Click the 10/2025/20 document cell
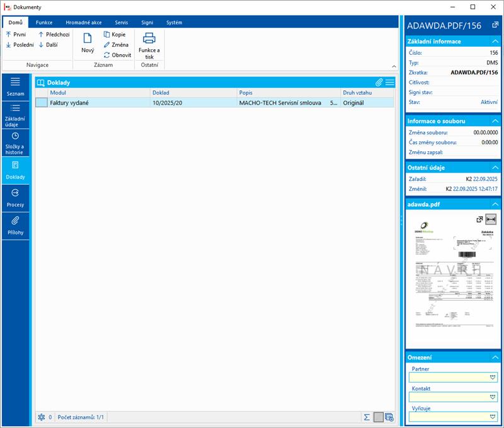The height and width of the screenshot is (428, 504). [193, 103]
